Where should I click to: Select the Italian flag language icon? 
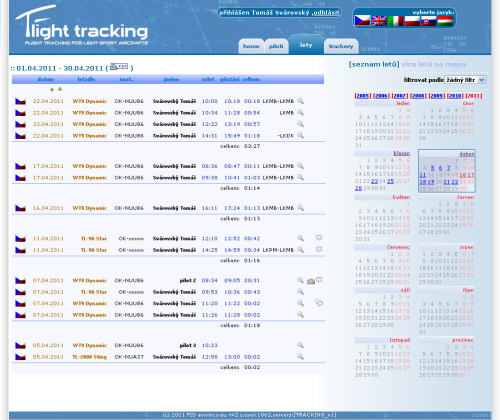click(395, 21)
